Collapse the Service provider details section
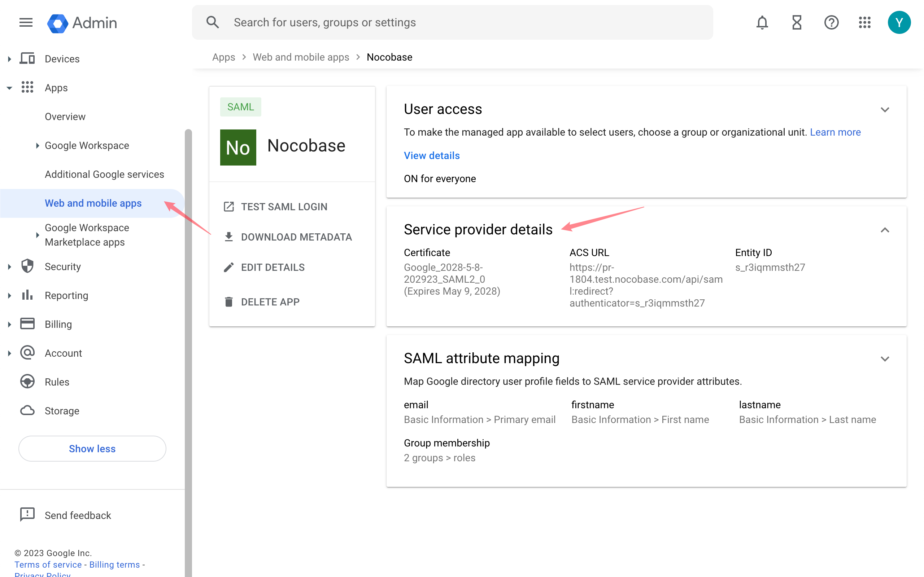Viewport: 924px width, 577px height. point(885,230)
